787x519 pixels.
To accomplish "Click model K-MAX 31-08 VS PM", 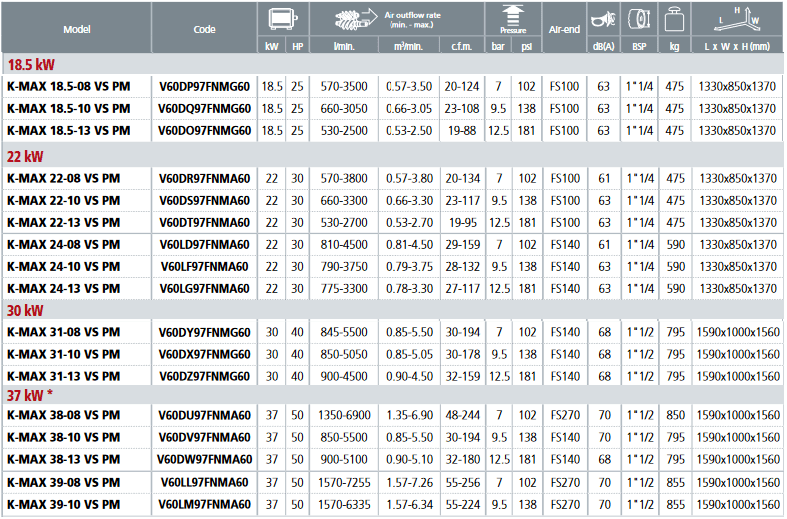I will [x=64, y=332].
